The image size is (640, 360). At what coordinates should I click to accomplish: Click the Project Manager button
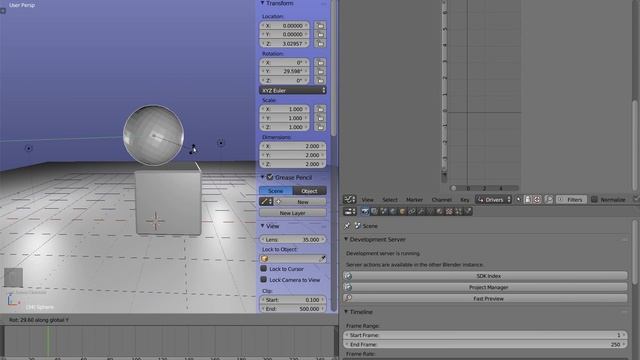[x=485, y=287]
